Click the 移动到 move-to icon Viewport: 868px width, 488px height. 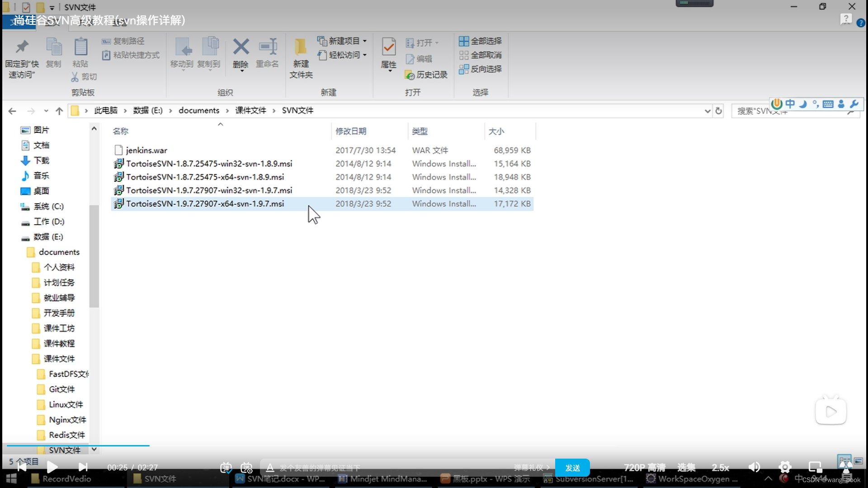click(x=182, y=47)
